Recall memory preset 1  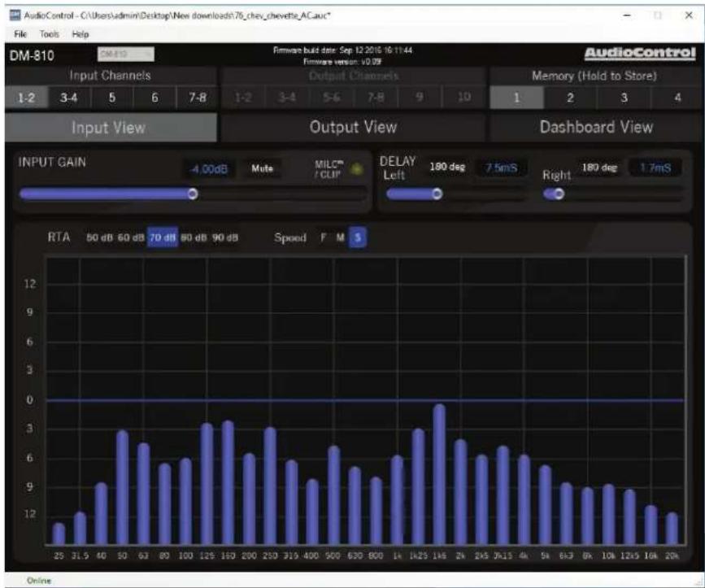(x=516, y=98)
